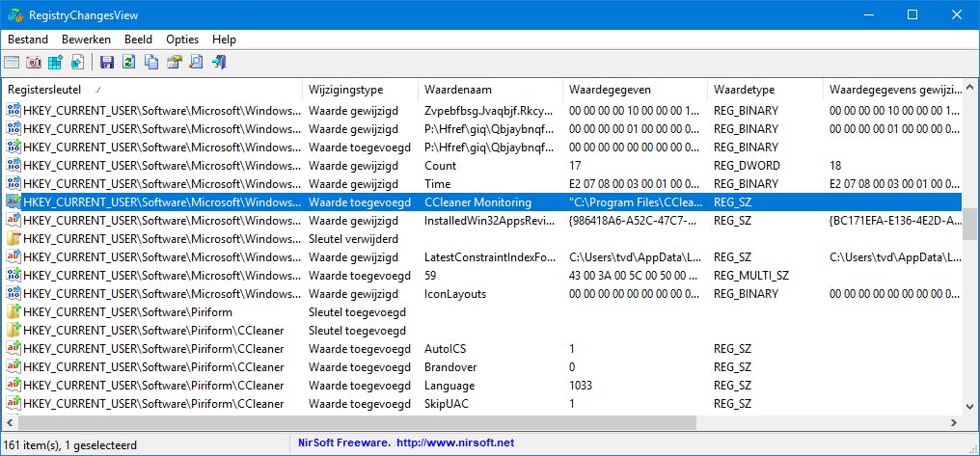Click the changed value '18' in Count row

point(835,166)
